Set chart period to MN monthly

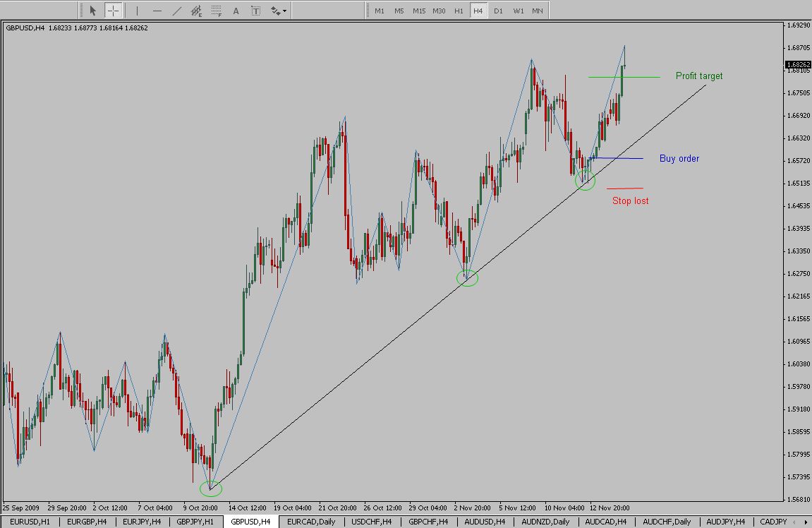[538, 11]
